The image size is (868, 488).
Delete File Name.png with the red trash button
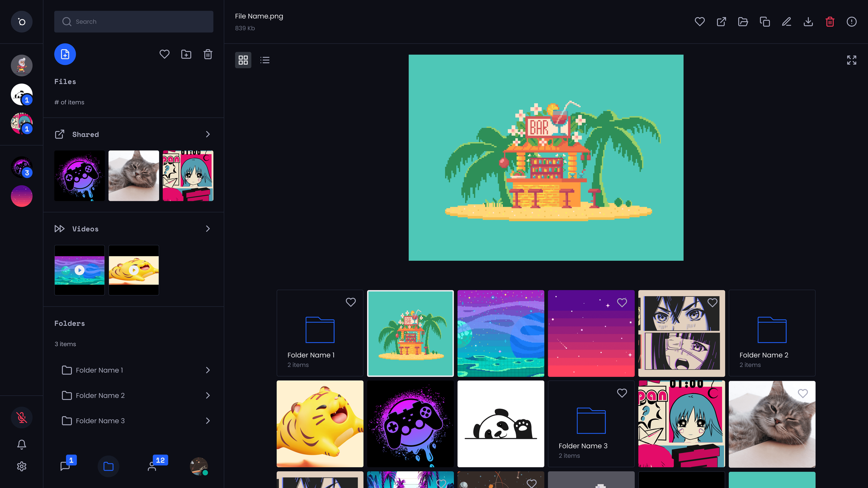[830, 22]
